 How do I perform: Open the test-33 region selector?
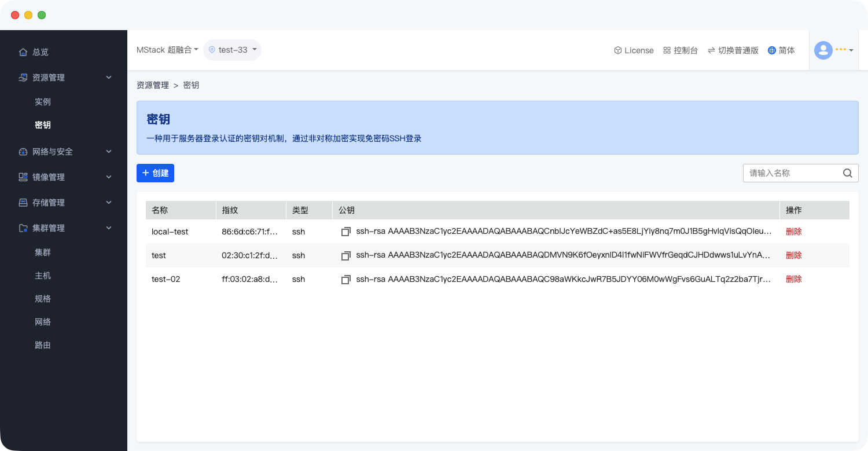coord(233,50)
